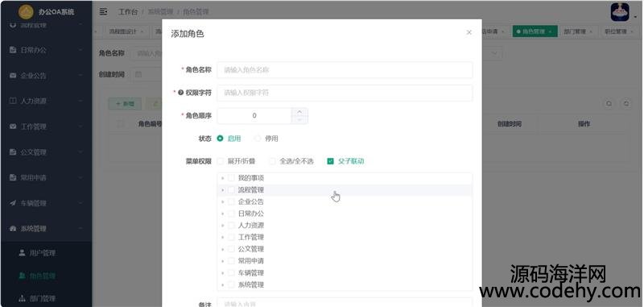The width and height of the screenshot is (644, 307).
Task: Click the sidebar collapse hamburger icon
Action: (x=104, y=12)
